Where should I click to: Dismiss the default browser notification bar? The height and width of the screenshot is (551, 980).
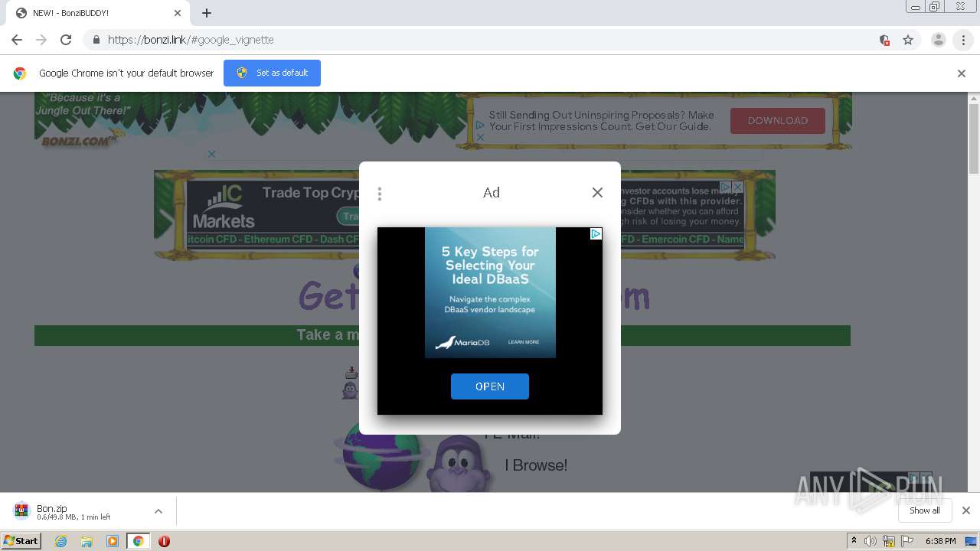coord(962,73)
